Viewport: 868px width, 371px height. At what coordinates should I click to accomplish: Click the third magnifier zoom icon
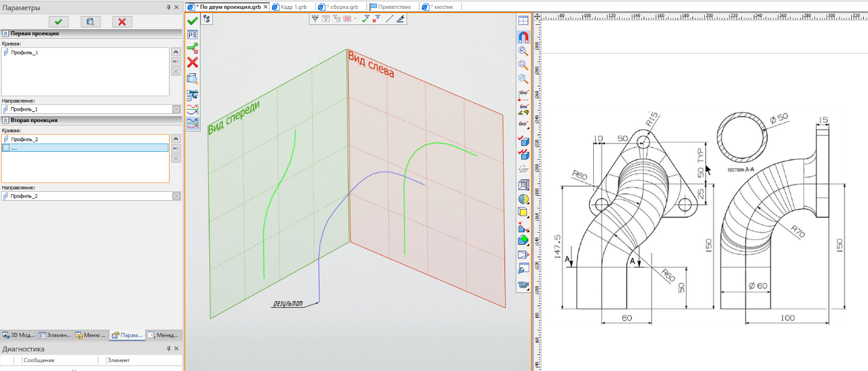[524, 79]
